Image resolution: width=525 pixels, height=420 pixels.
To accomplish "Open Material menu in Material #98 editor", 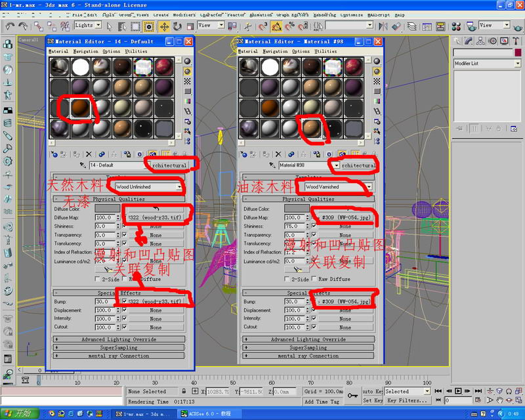I will 247,51.
